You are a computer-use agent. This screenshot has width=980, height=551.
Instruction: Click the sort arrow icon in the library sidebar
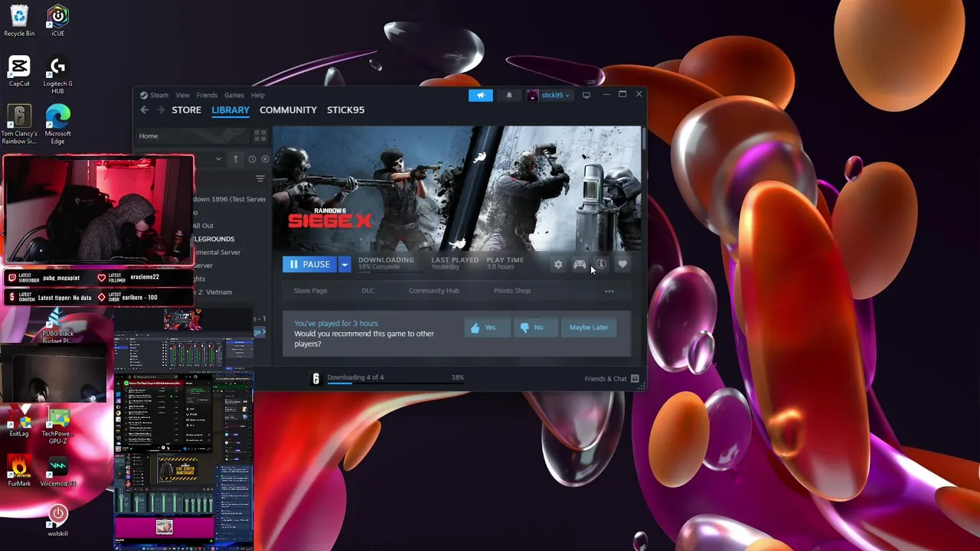[236, 159]
